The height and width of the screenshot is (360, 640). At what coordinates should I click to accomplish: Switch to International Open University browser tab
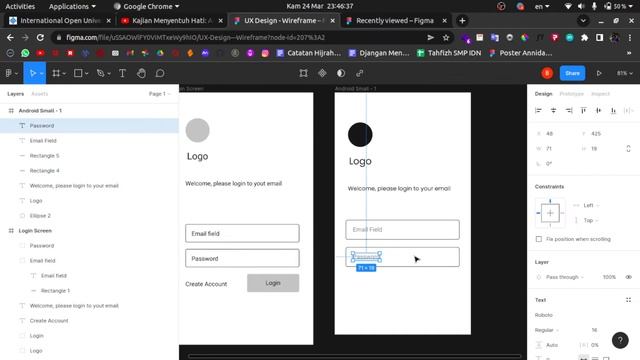pyautogui.click(x=60, y=21)
